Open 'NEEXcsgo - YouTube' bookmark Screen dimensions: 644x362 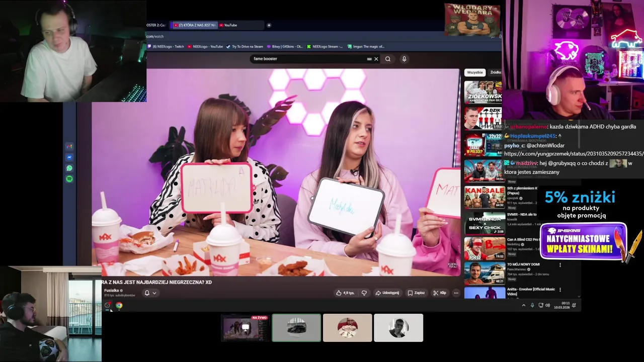(x=205, y=46)
